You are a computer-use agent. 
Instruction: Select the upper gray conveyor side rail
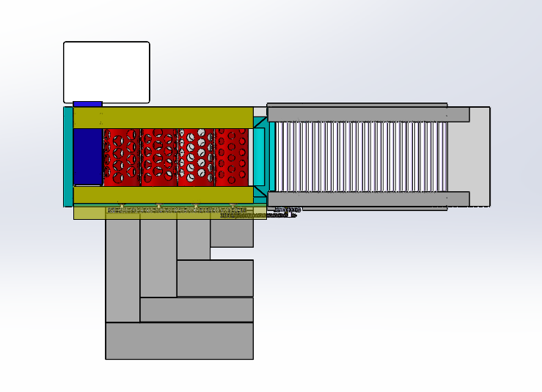tap(368, 114)
